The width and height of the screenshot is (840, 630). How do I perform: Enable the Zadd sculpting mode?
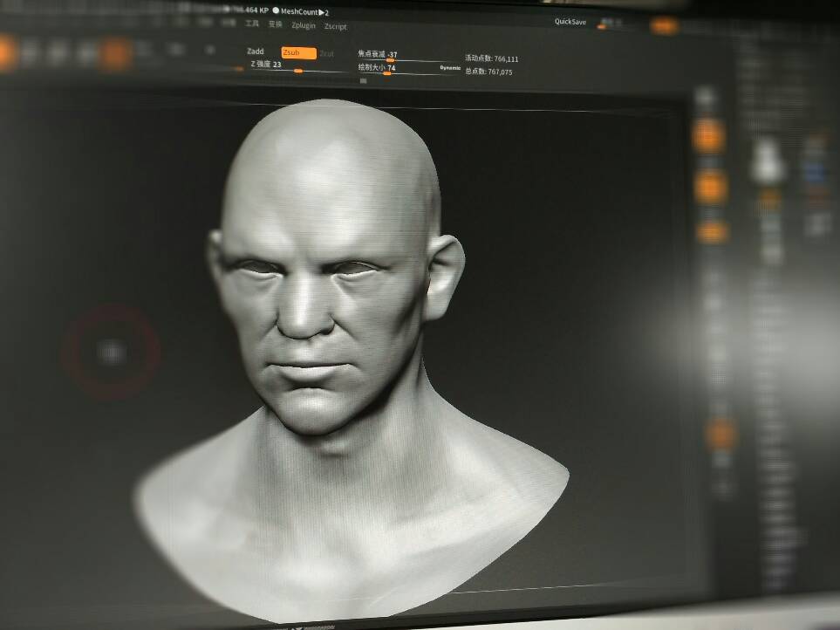255,51
